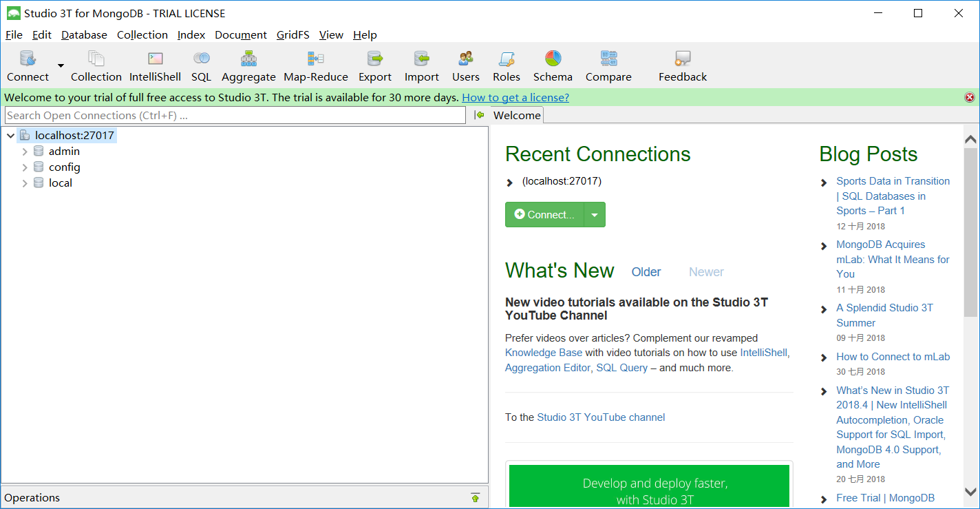Open the What's New in Studio 3T 2018.4 post
The width and height of the screenshot is (980, 509).
[893, 427]
